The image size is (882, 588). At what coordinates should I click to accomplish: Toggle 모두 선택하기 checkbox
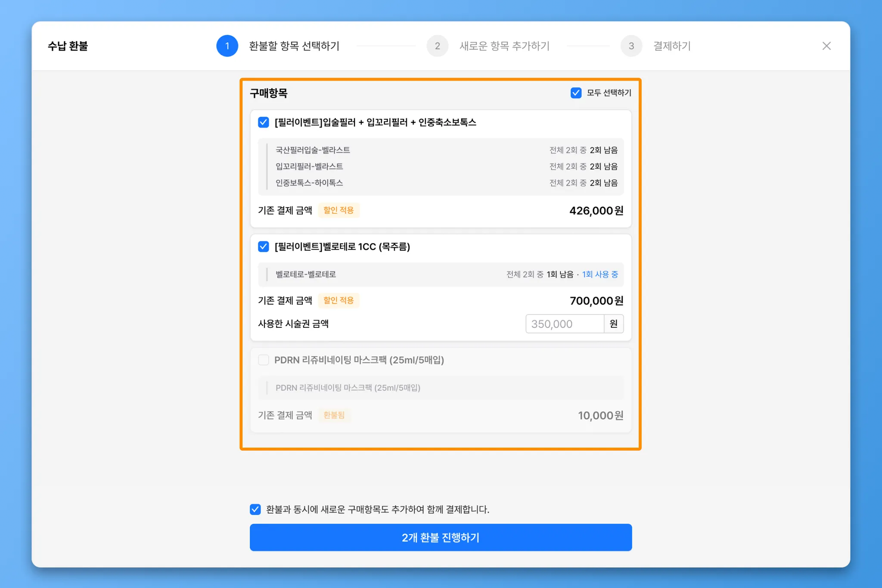576,93
